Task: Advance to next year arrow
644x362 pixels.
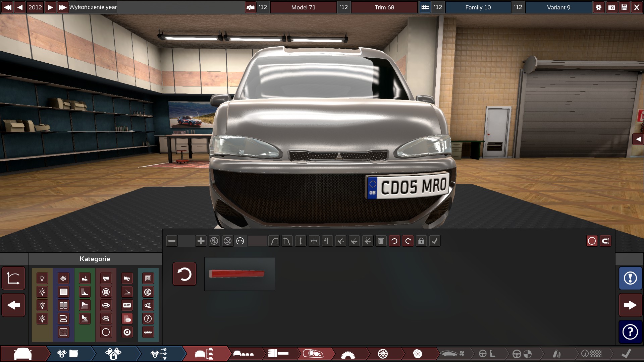Action: point(50,7)
